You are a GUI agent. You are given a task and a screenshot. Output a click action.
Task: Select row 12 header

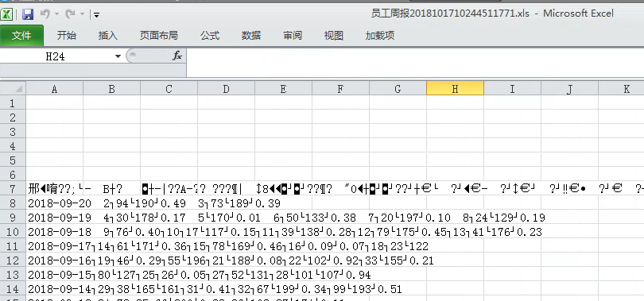pyautogui.click(x=13, y=260)
